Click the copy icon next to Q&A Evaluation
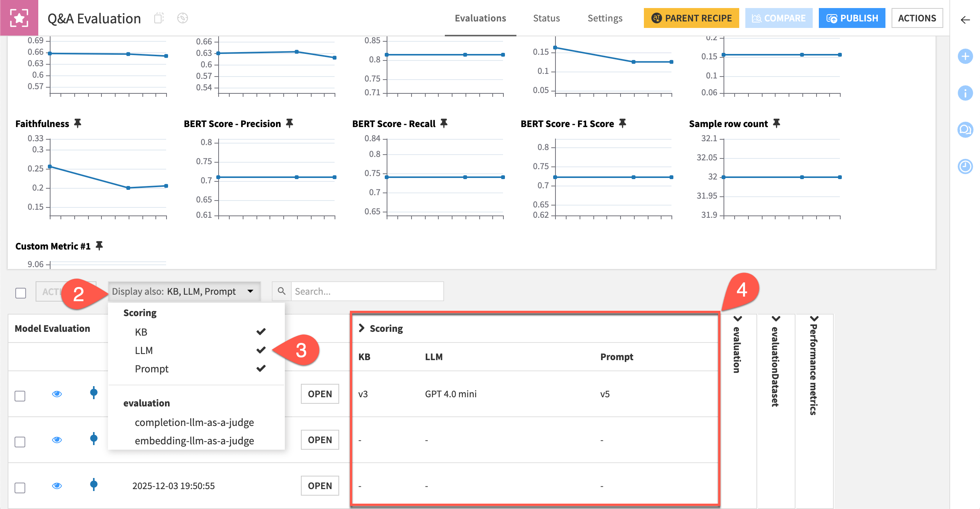The width and height of the screenshot is (980, 509). [x=160, y=18]
